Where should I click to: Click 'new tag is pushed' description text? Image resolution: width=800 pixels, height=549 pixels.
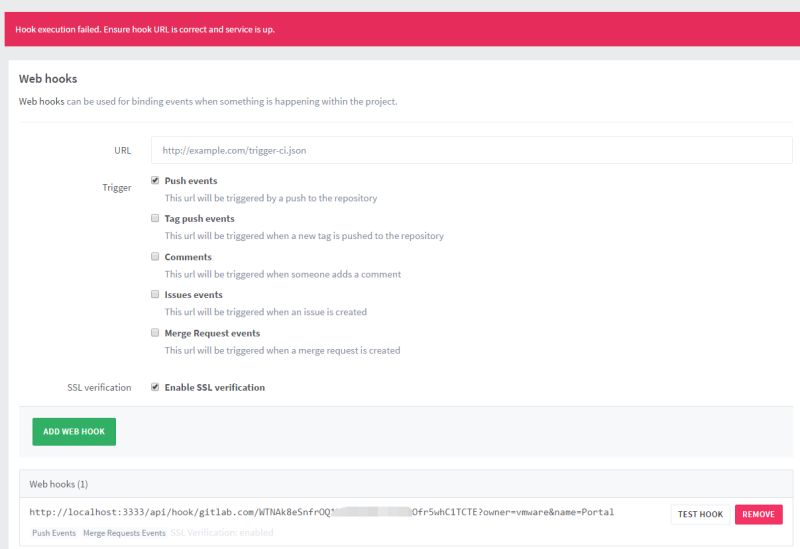click(304, 236)
